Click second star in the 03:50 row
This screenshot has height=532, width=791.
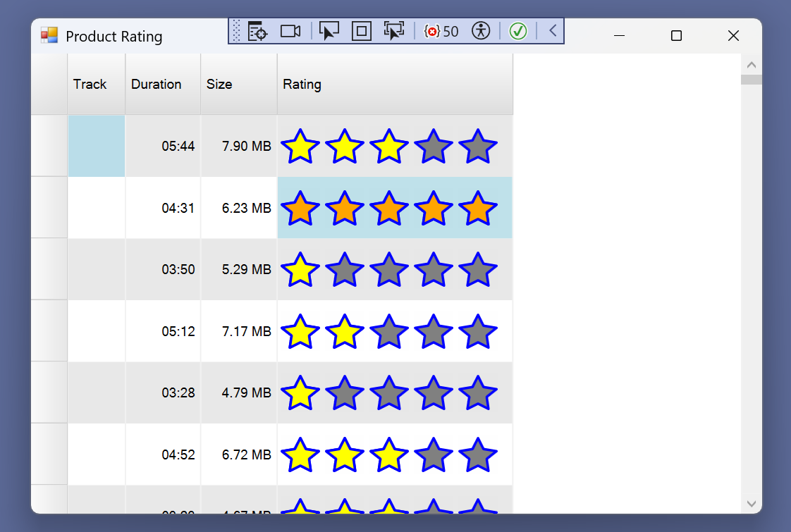click(x=345, y=270)
